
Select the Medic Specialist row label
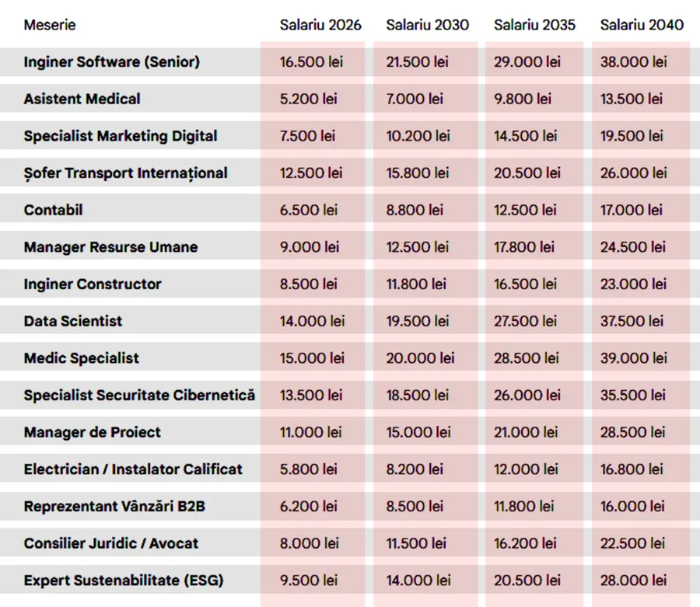point(81,358)
